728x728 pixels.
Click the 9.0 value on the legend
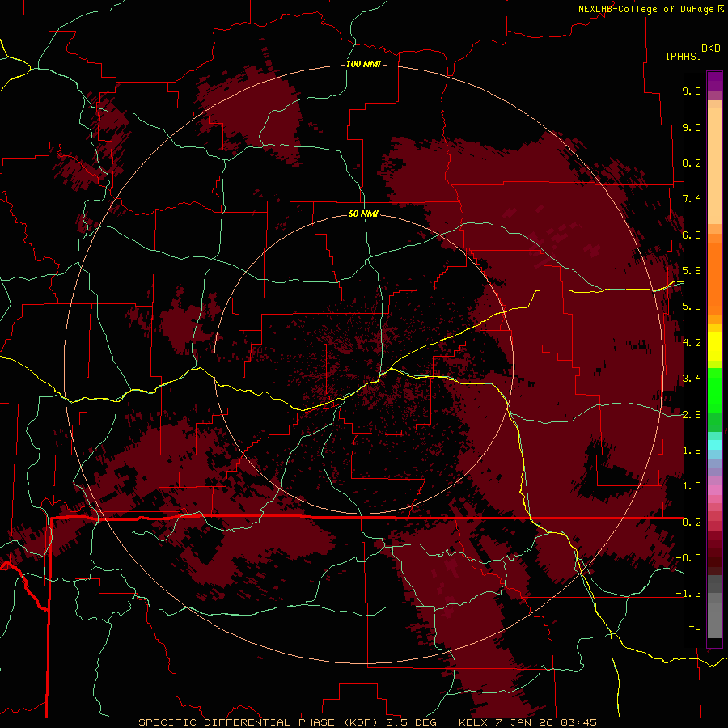692,127
